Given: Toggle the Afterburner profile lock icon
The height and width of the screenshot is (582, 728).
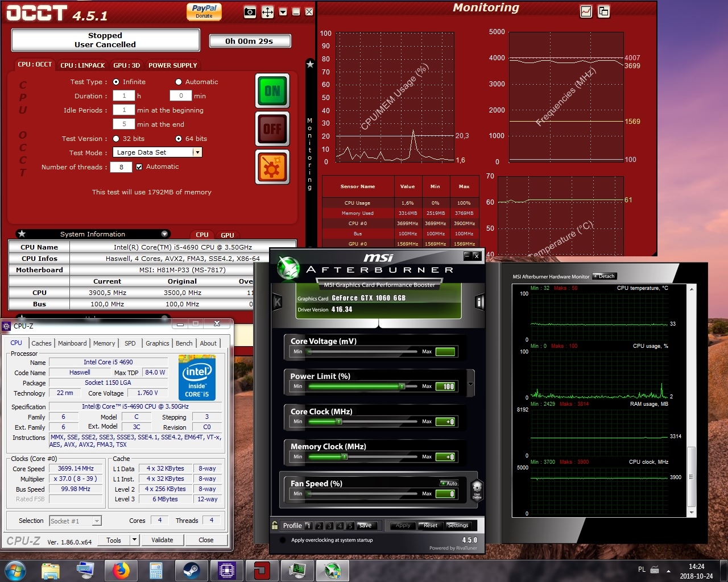Looking at the screenshot, I should [x=275, y=526].
